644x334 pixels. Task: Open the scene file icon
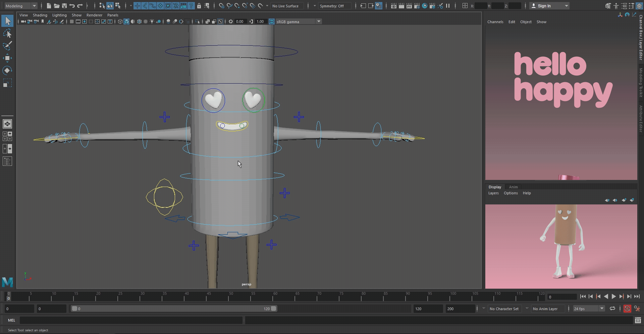click(56, 6)
